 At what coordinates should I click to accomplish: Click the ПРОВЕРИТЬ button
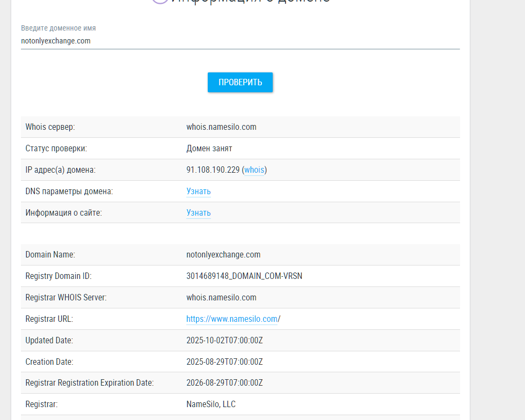click(x=240, y=82)
